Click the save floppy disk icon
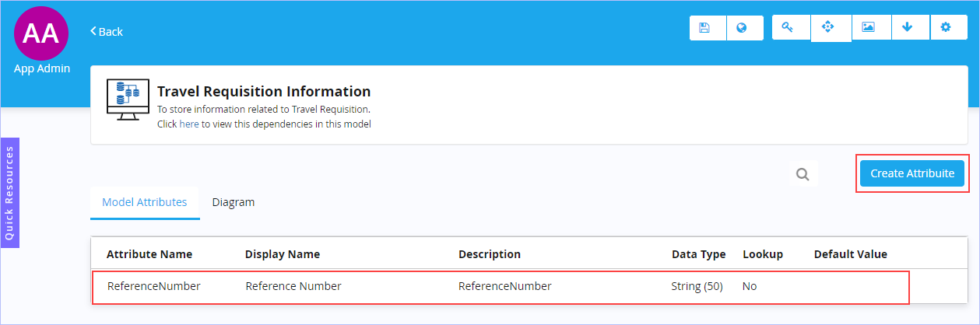980x325 pixels. point(704,28)
